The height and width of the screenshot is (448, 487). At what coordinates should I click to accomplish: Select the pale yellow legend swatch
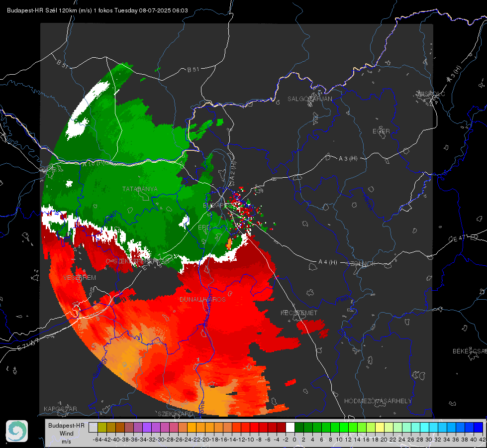(380, 427)
